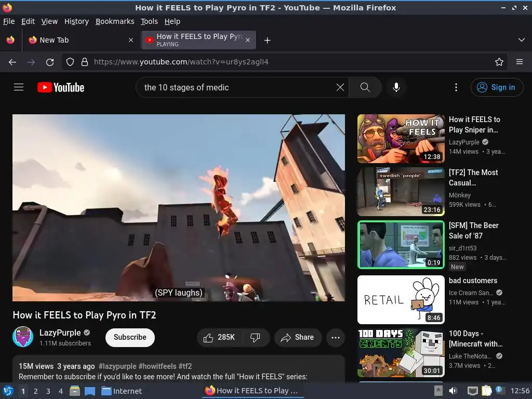The width and height of the screenshot is (532, 399).
Task: Open the LazyPurple channel name link
Action: pos(60,332)
